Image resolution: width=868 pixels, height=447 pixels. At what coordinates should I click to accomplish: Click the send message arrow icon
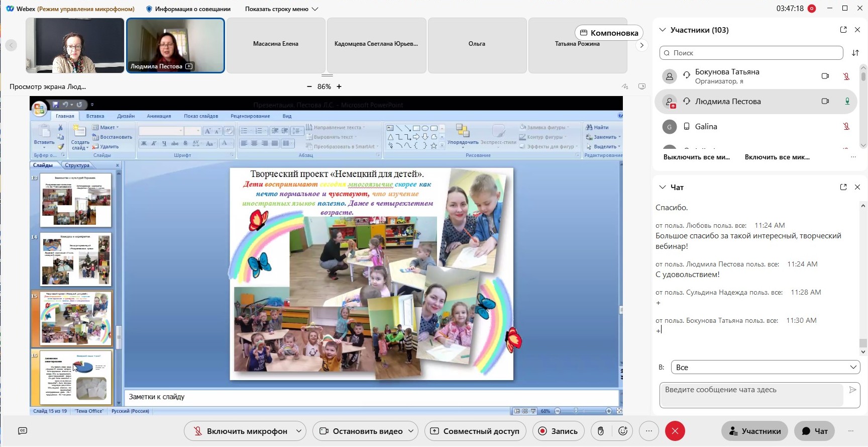[852, 390]
